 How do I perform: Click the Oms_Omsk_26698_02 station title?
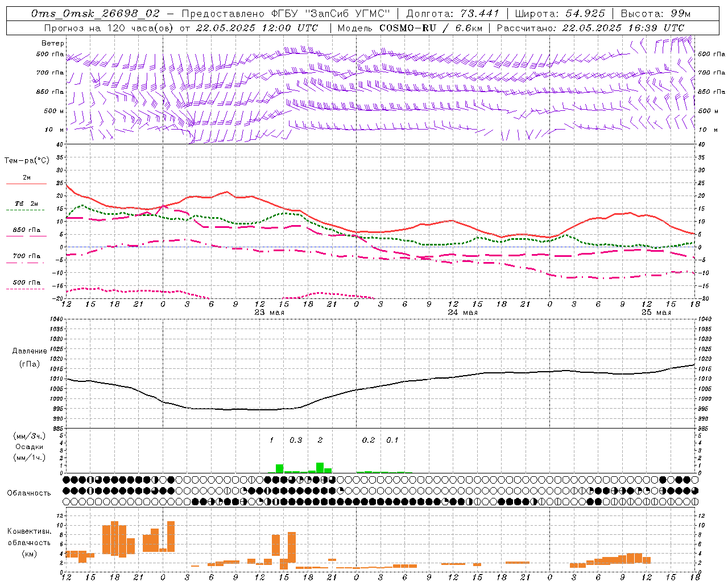point(96,13)
